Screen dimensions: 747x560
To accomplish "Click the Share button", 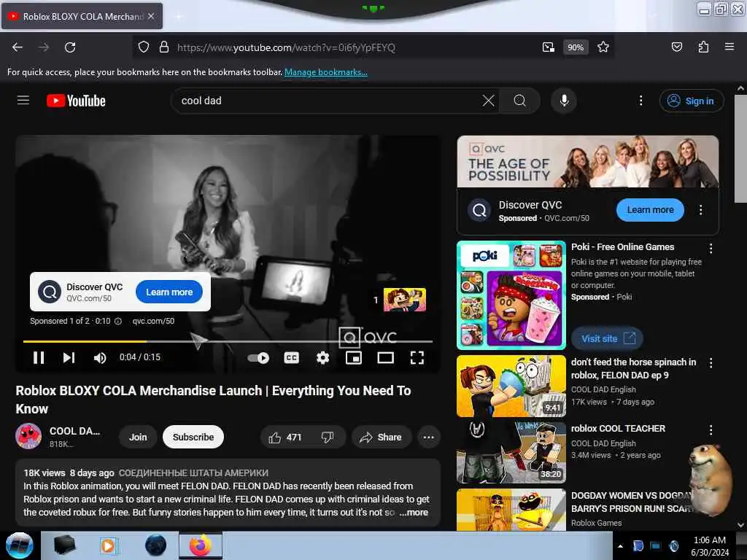I will [x=381, y=437].
